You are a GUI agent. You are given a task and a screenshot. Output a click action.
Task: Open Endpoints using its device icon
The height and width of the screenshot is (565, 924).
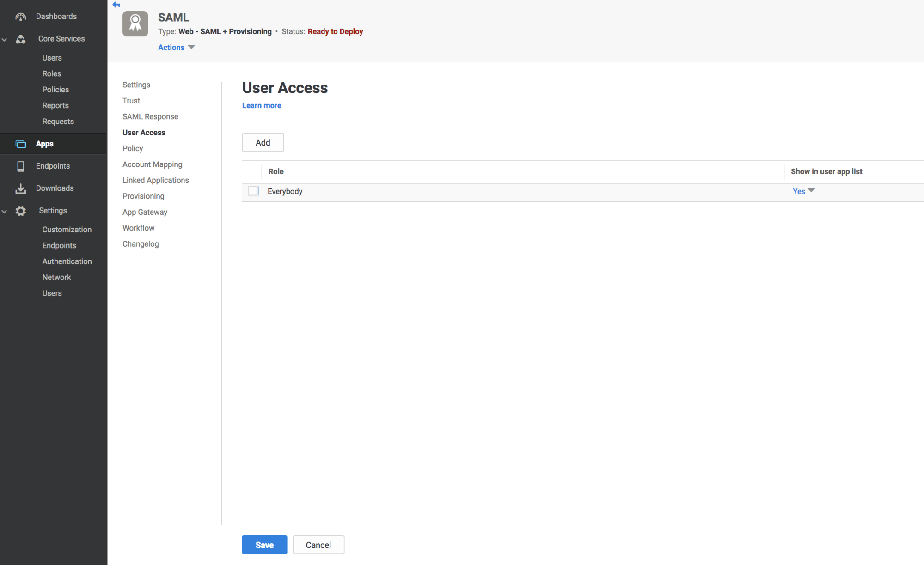pyautogui.click(x=21, y=166)
